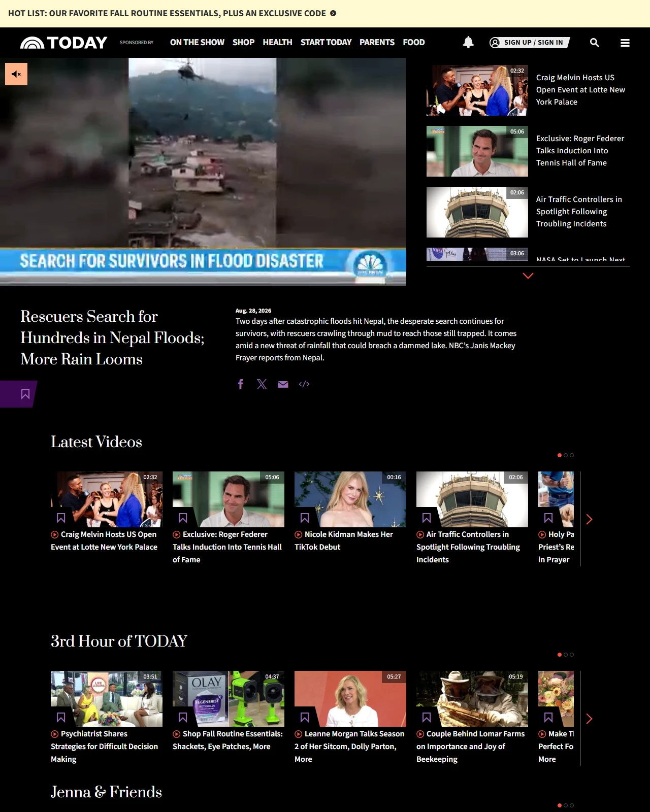This screenshot has height=812, width=650.
Task: Select third page dot of Latest Videos
Action: click(572, 455)
